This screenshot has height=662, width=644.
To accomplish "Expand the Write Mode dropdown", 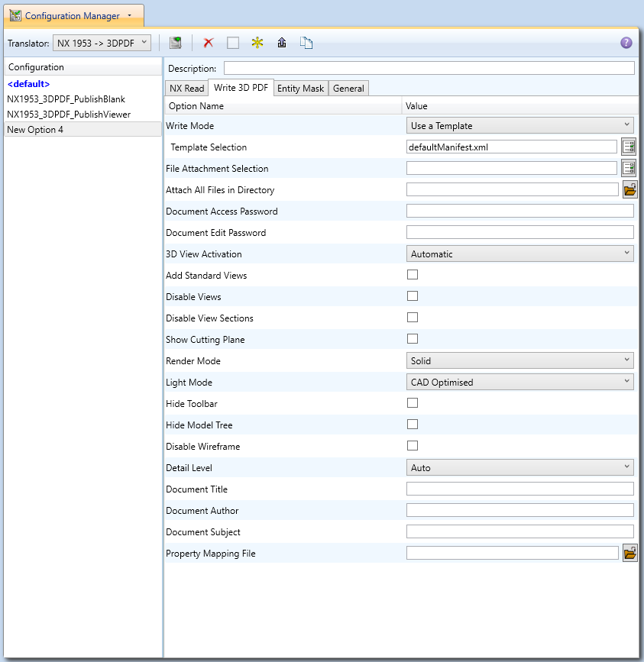I will (519, 125).
